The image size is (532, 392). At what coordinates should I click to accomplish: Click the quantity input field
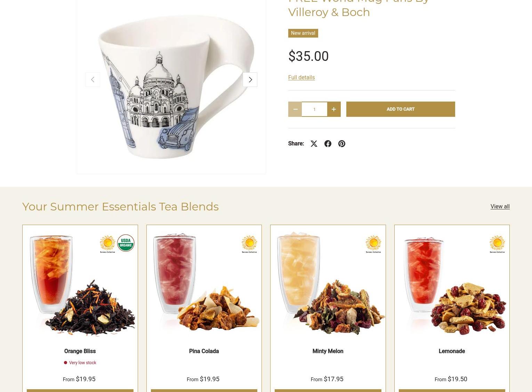314,109
